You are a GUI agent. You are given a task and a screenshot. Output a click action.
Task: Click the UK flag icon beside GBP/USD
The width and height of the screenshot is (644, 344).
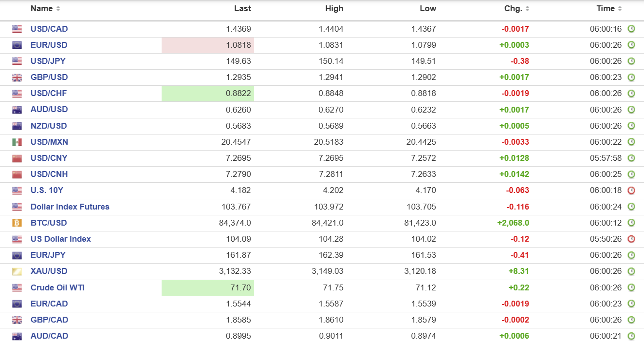click(x=17, y=77)
